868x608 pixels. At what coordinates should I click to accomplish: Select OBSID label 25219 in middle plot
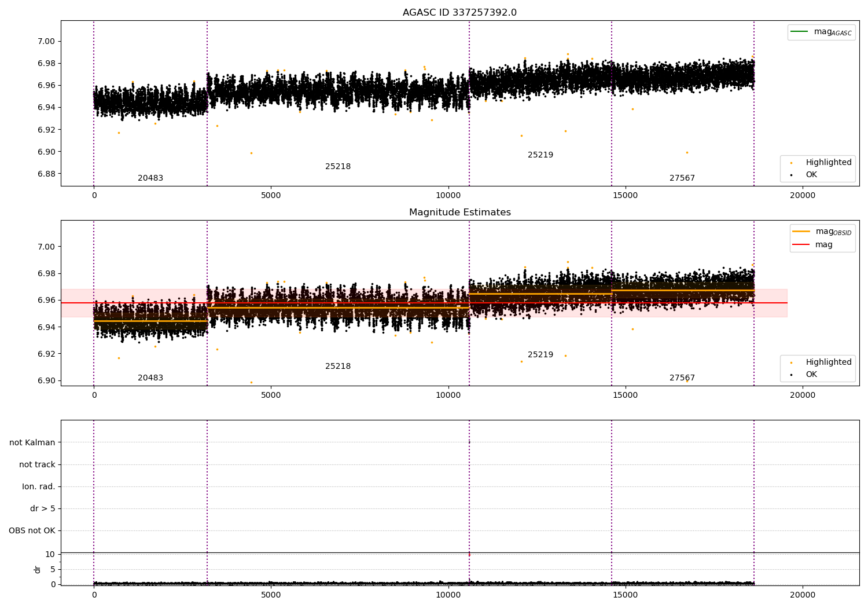[x=540, y=355]
